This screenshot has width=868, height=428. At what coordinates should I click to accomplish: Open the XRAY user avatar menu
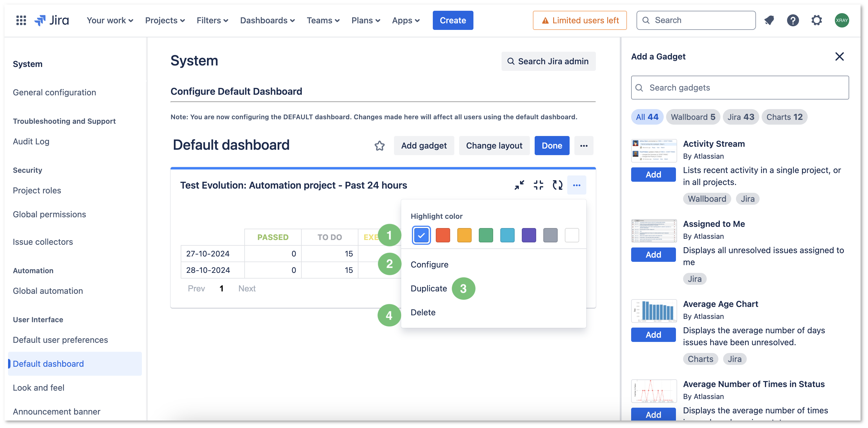(841, 20)
